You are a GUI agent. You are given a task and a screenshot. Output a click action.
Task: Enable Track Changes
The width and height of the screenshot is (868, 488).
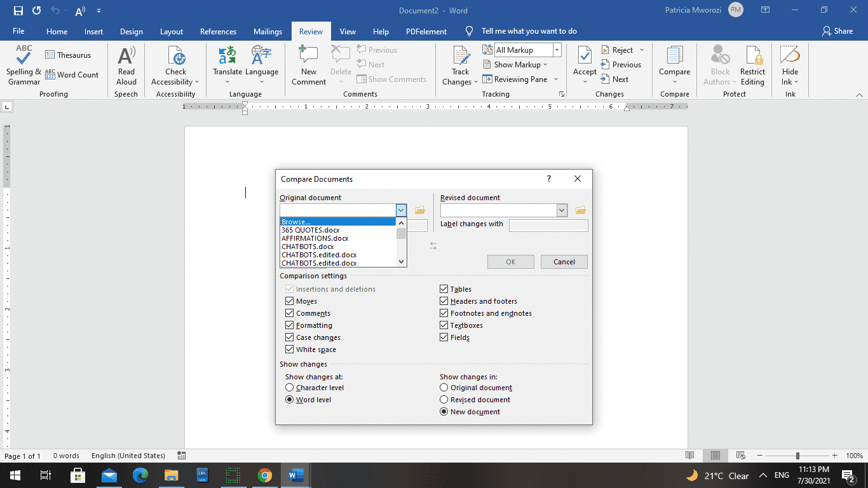[x=459, y=65]
